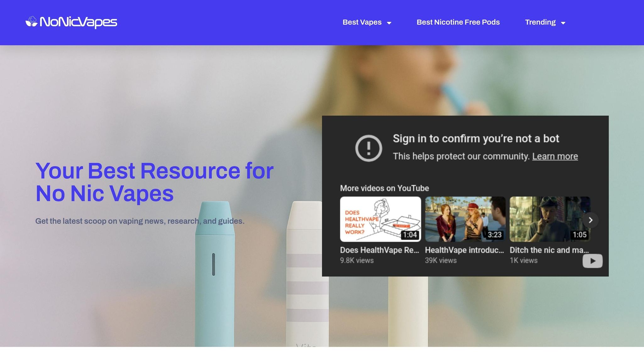644x362 pixels.
Task: Follow the Learn more link
Action: point(555,156)
